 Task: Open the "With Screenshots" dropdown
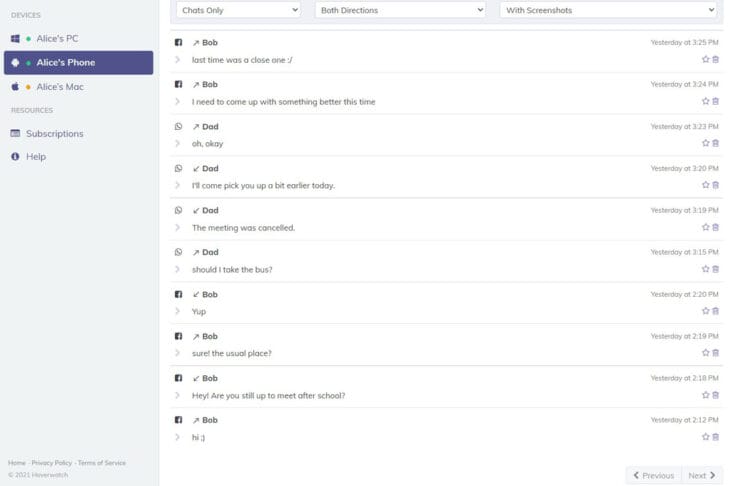tap(608, 9)
